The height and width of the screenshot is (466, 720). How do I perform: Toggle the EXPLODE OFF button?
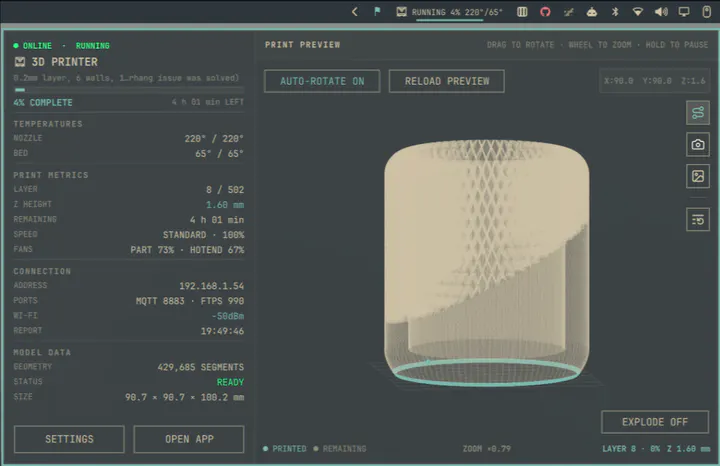pyautogui.click(x=655, y=422)
